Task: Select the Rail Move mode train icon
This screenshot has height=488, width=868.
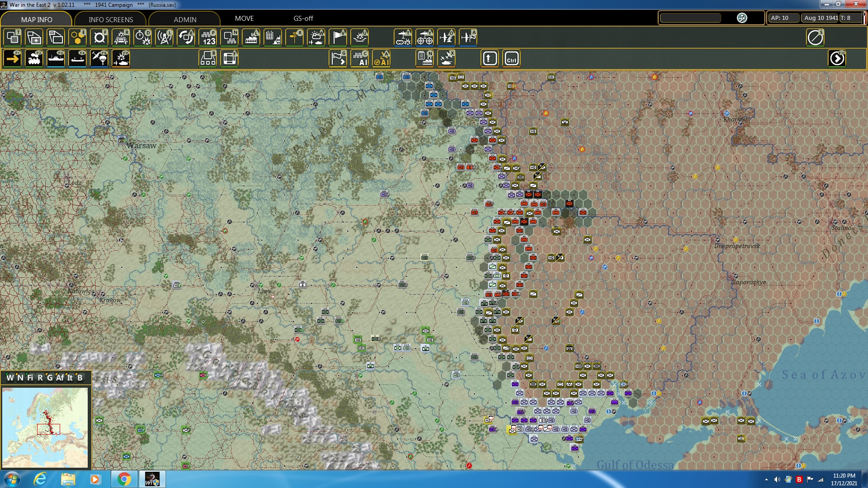Action: pyautogui.click(x=34, y=58)
